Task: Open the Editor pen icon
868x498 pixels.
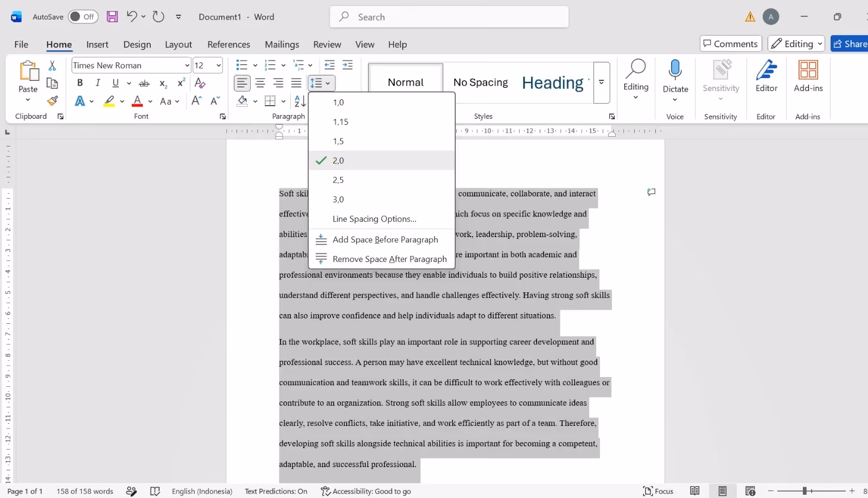Action: tap(767, 76)
